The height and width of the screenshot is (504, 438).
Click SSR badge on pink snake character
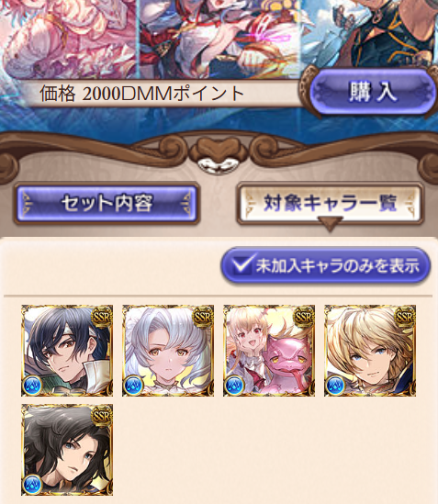pos(304,317)
